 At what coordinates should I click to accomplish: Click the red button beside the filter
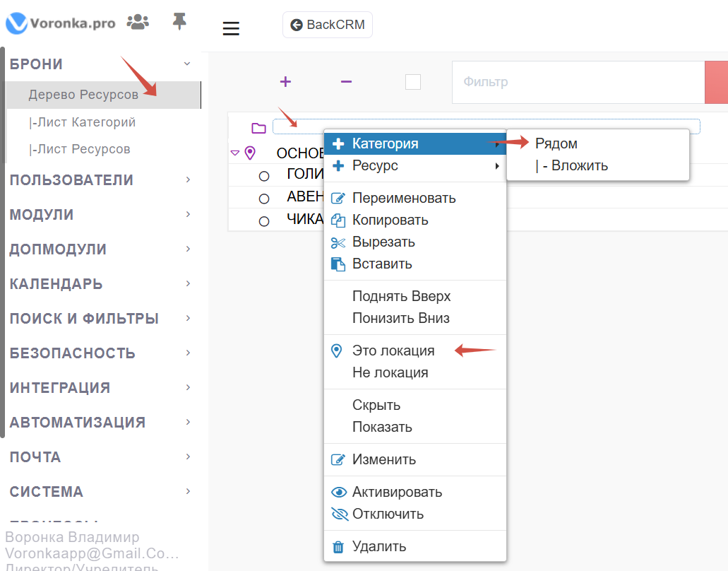point(716,82)
